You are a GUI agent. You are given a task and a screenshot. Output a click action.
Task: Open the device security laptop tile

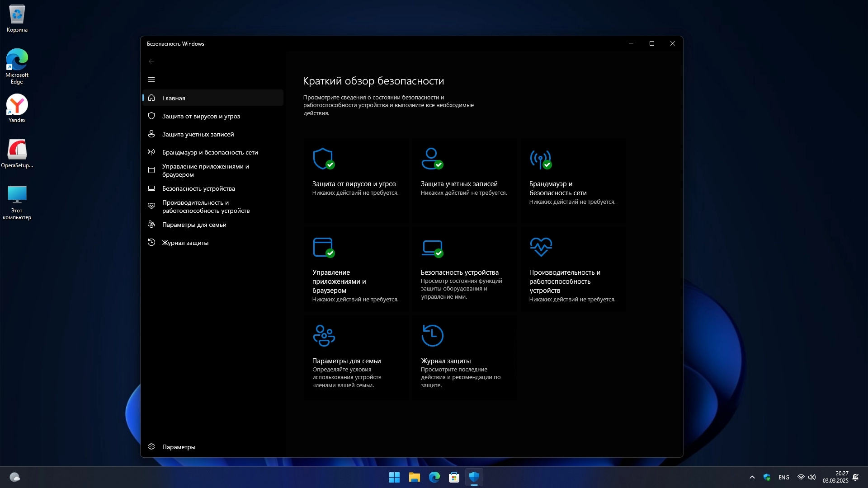464,269
